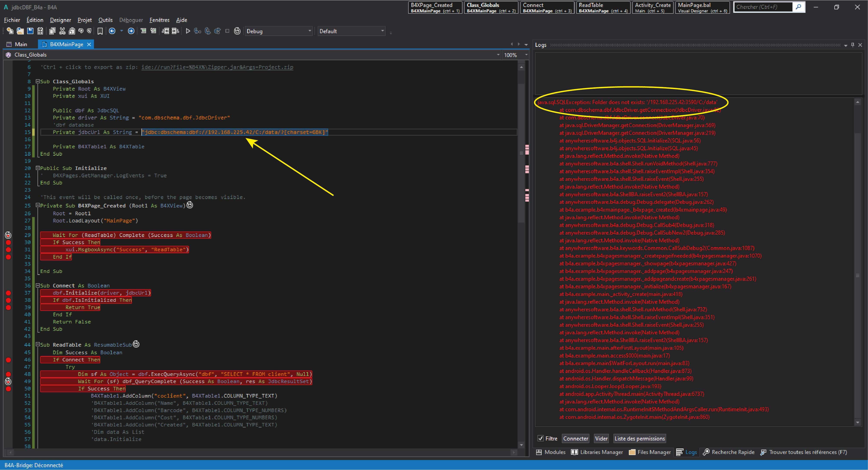Screen dimensions: 868x470
Task: Click the Run play button icon
Action: click(x=188, y=31)
